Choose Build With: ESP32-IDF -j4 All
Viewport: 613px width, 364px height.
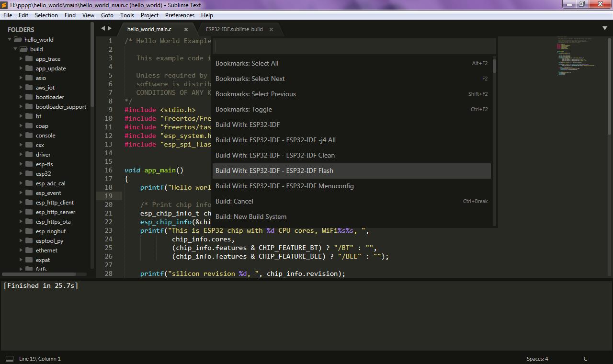352,140
